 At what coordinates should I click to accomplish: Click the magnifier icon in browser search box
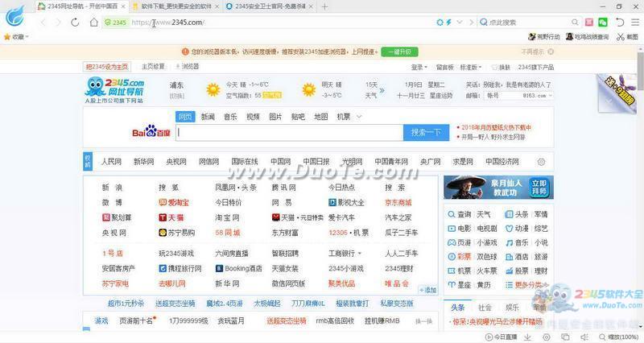click(575, 23)
